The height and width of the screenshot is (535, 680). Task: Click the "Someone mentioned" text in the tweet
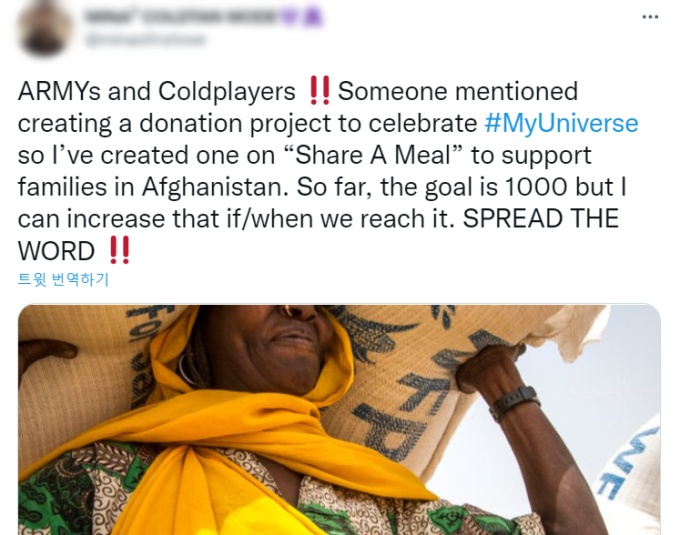[x=458, y=91]
